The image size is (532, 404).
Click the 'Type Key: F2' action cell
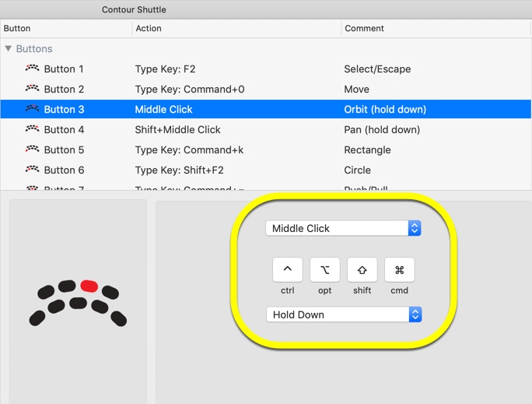tap(165, 69)
